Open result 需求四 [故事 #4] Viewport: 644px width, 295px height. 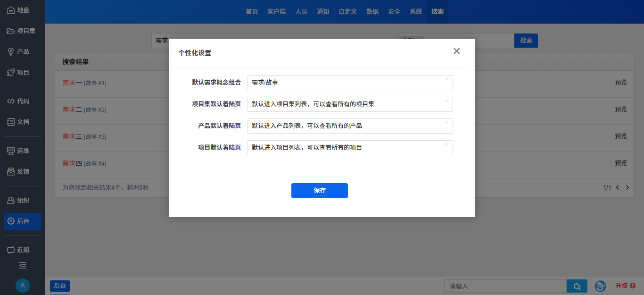tap(84, 163)
